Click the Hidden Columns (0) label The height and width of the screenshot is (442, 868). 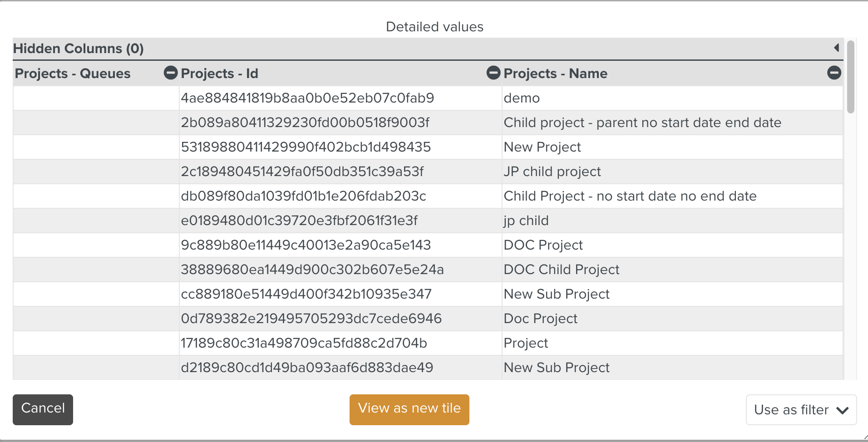tap(79, 49)
